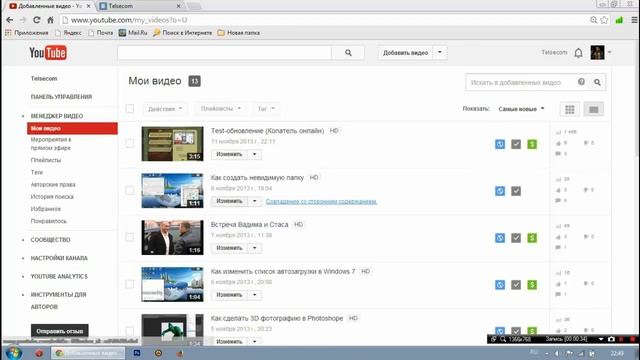Open the Плейлисты dropdown in toolbar

point(220,109)
